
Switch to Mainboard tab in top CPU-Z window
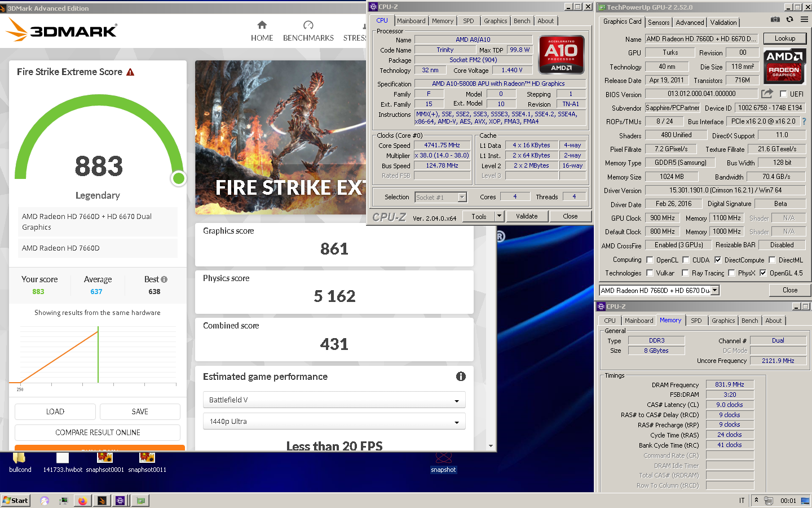coord(411,21)
